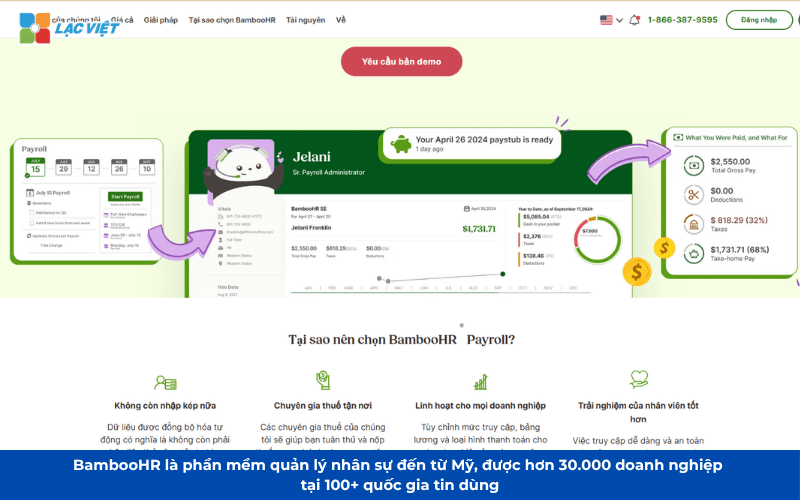The image size is (800, 500).
Task: Click the notification bell icon
Action: (634, 20)
